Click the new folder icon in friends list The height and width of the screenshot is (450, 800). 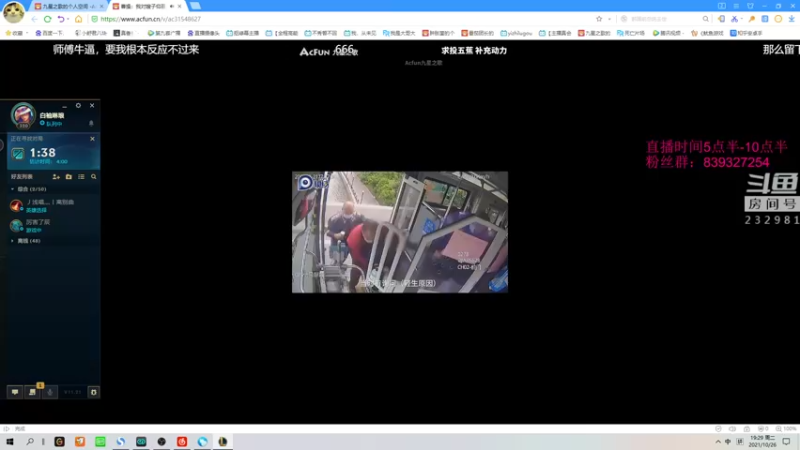tap(69, 177)
